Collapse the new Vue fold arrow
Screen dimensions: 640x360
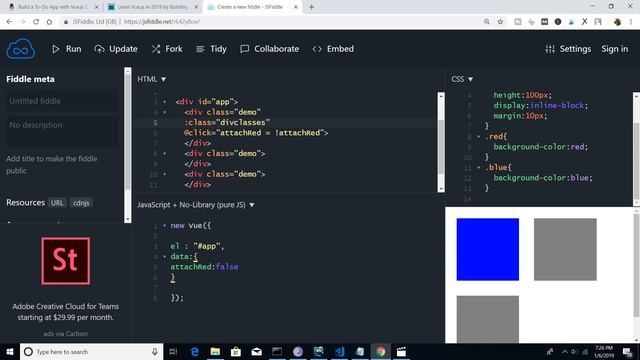[165, 225]
